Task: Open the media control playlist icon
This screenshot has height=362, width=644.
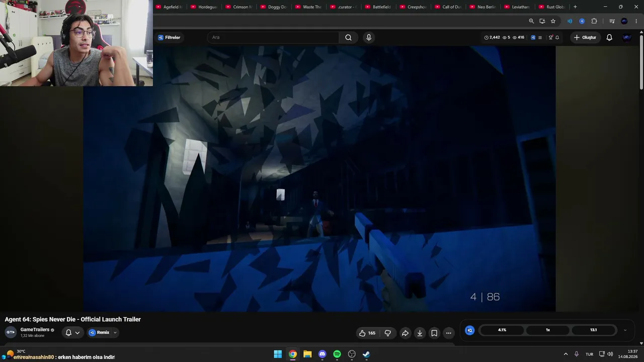Action: tap(612, 21)
